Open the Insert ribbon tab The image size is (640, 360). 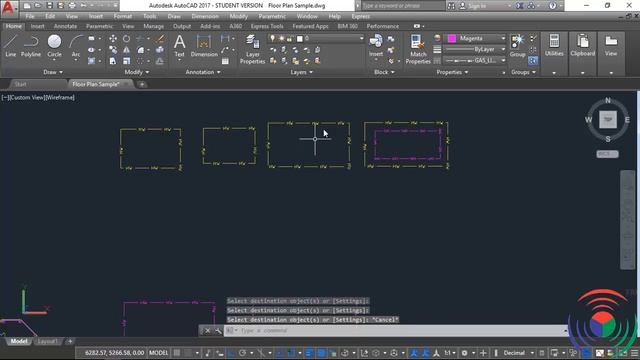tap(37, 26)
